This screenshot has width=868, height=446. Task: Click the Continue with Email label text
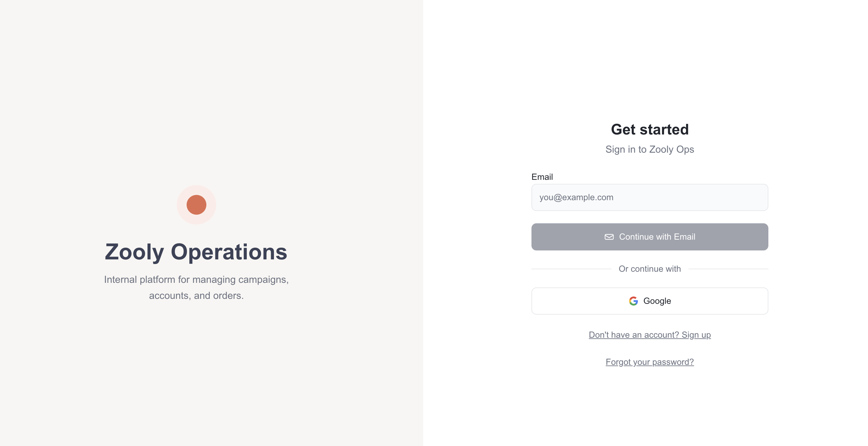point(657,237)
